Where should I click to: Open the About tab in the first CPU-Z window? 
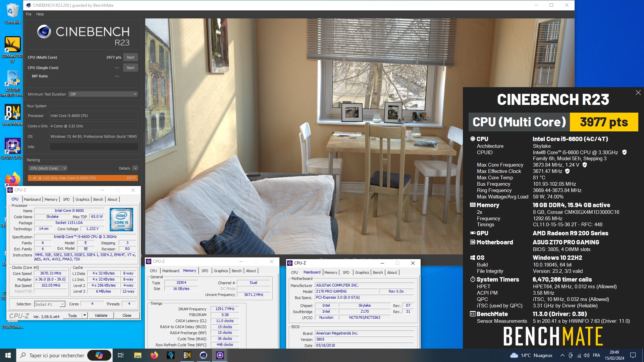click(x=112, y=199)
